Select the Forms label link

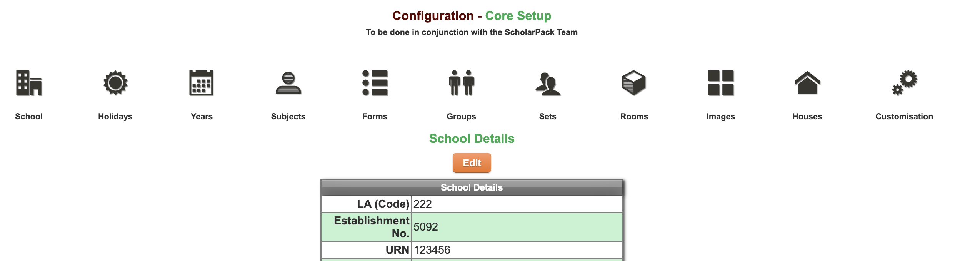tap(375, 117)
